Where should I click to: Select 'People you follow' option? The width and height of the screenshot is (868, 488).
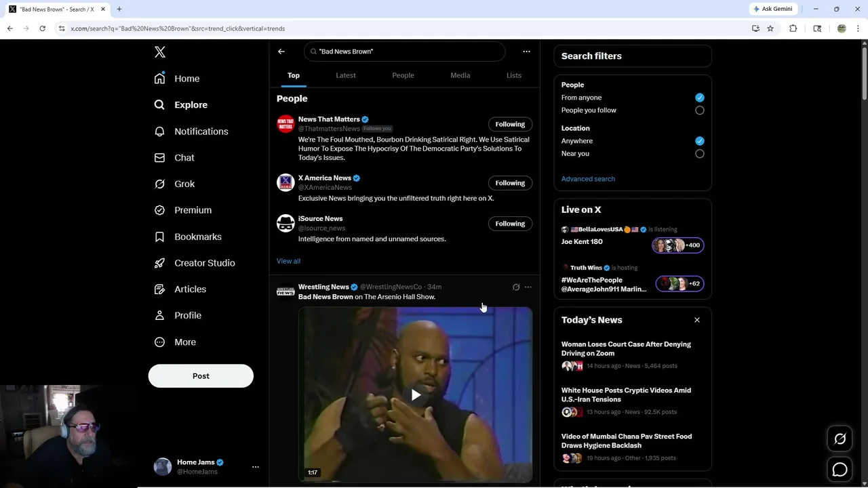pyautogui.click(x=700, y=110)
